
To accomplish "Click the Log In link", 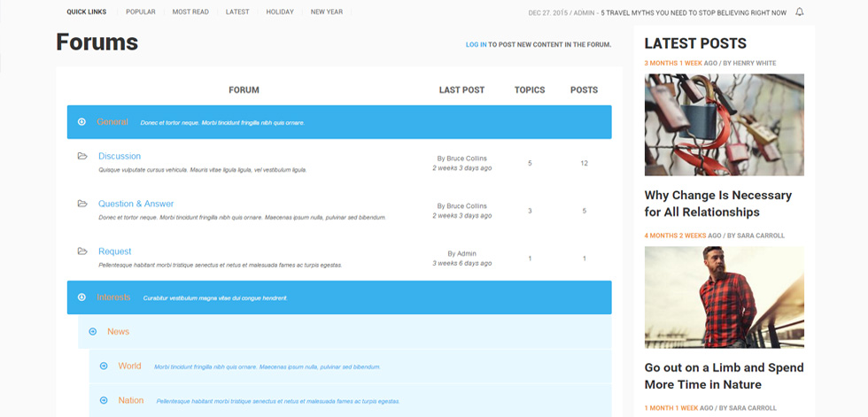I will tap(477, 45).
